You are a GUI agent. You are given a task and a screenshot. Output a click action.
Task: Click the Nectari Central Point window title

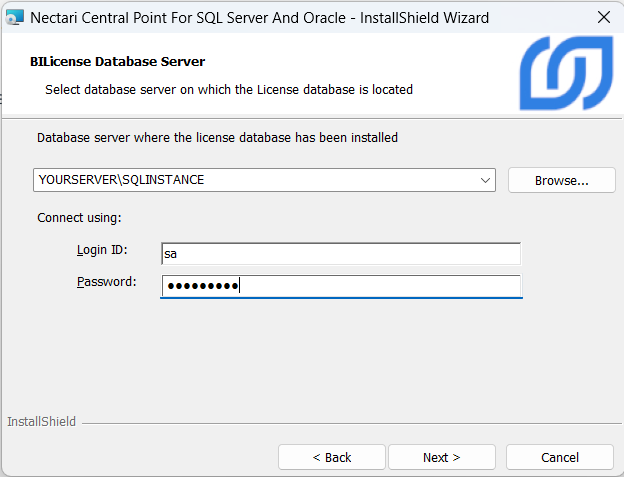pyautogui.click(x=259, y=17)
